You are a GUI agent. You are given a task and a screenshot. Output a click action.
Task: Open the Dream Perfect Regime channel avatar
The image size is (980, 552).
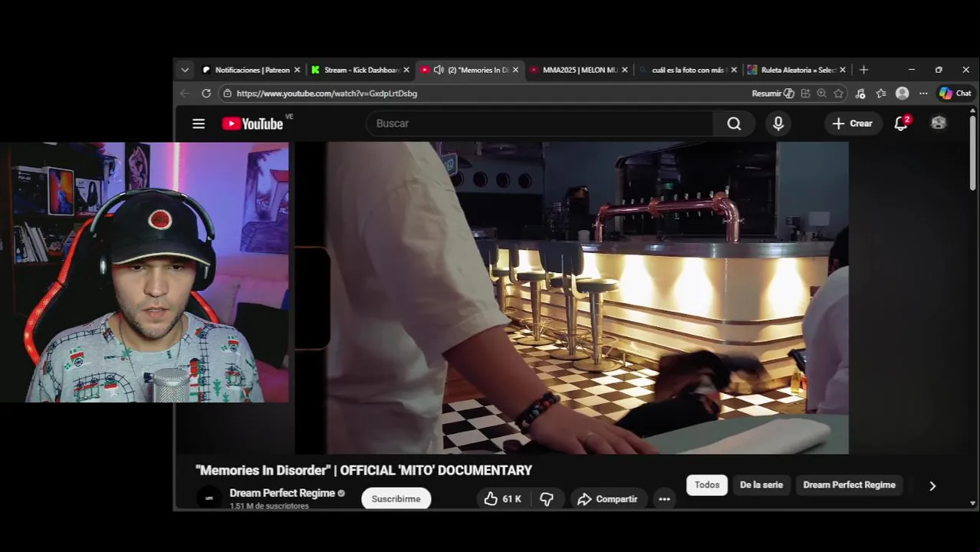pos(209,498)
